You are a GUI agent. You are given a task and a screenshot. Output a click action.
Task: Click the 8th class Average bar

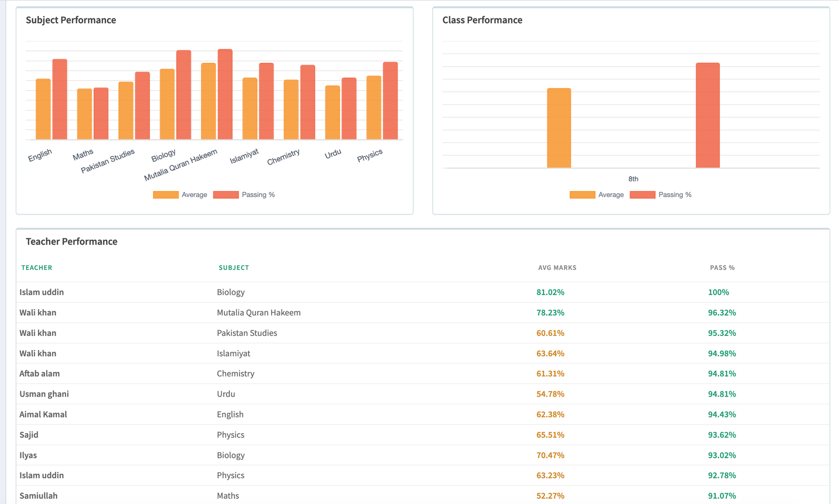[x=559, y=128]
